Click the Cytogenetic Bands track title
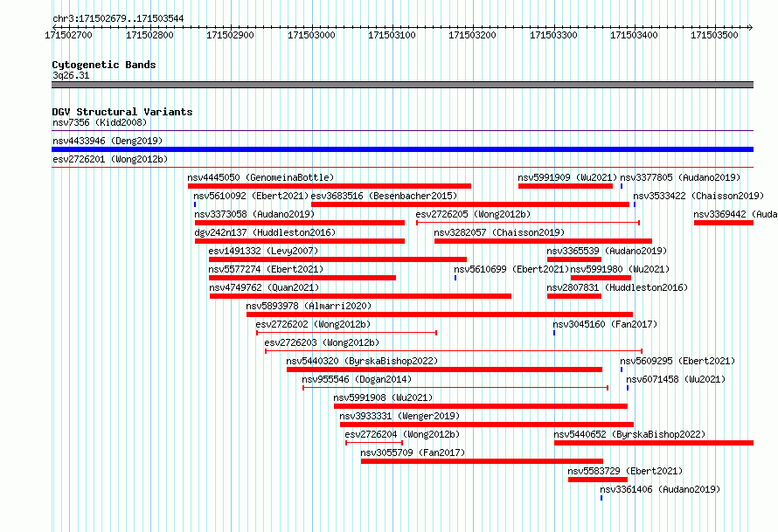The height and width of the screenshot is (532, 778). pyautogui.click(x=104, y=65)
